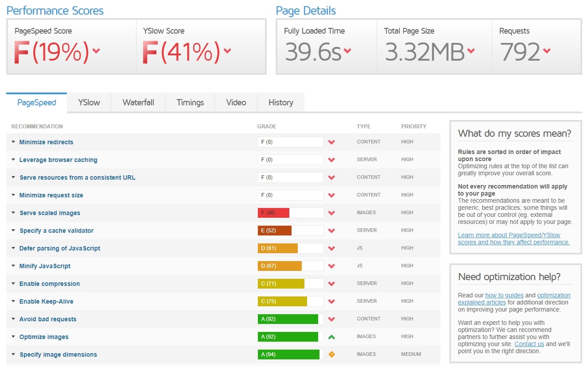
Task: Click the MEDIUM priority cell
Action: tap(411, 354)
